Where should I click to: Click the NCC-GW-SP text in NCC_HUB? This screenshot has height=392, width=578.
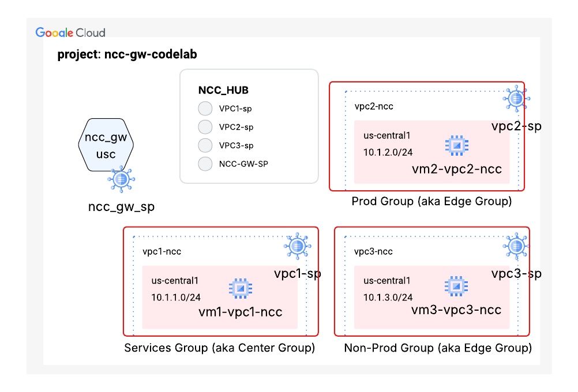243,164
